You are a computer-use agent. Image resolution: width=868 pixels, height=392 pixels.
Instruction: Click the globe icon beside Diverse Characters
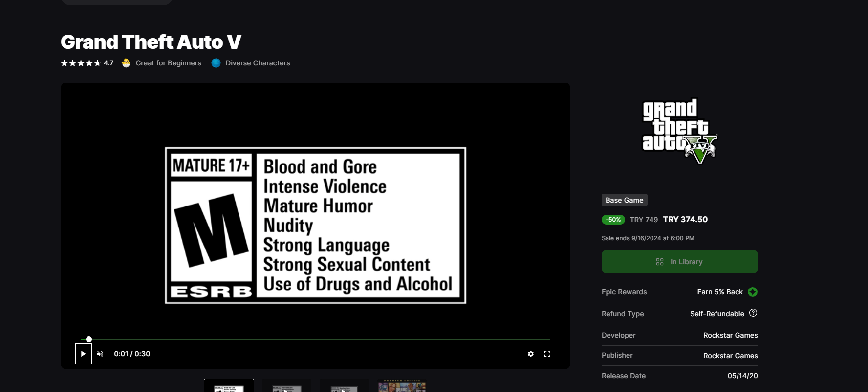click(216, 63)
